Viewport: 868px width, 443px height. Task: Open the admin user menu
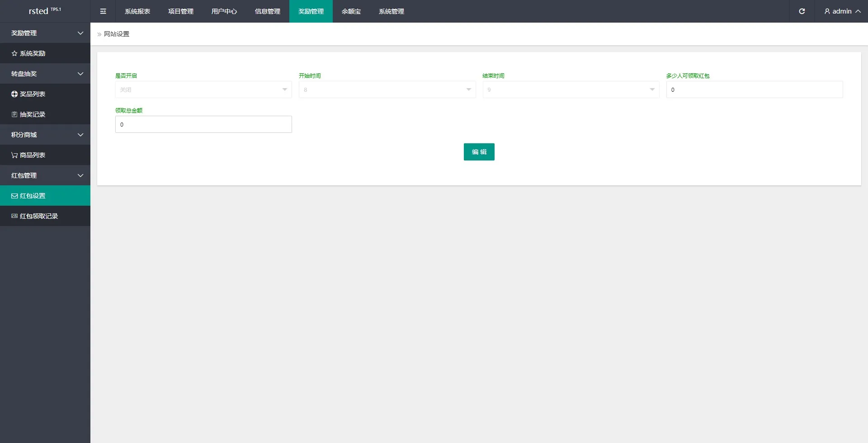tap(842, 11)
